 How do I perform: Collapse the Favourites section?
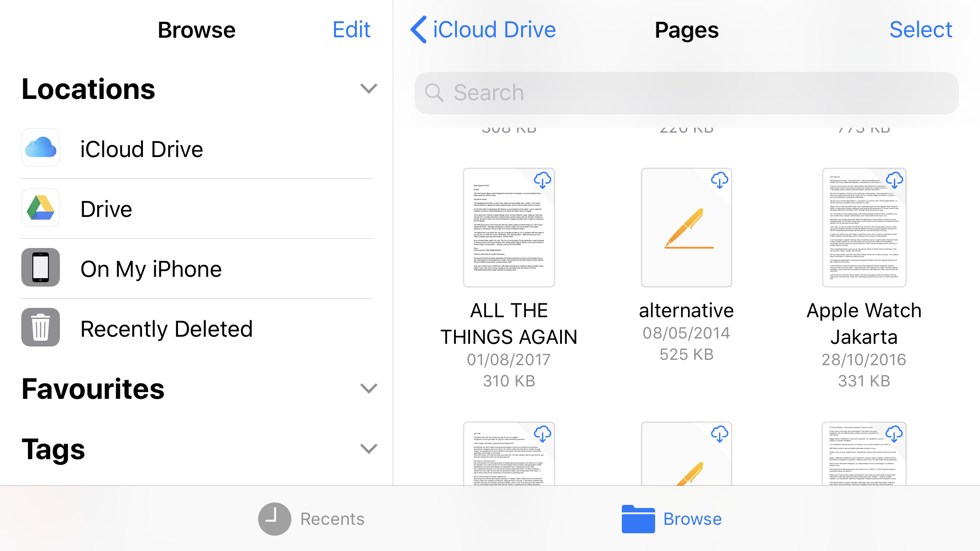pos(368,388)
